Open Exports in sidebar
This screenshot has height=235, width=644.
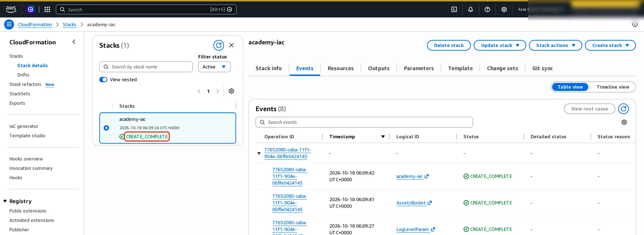(x=17, y=103)
